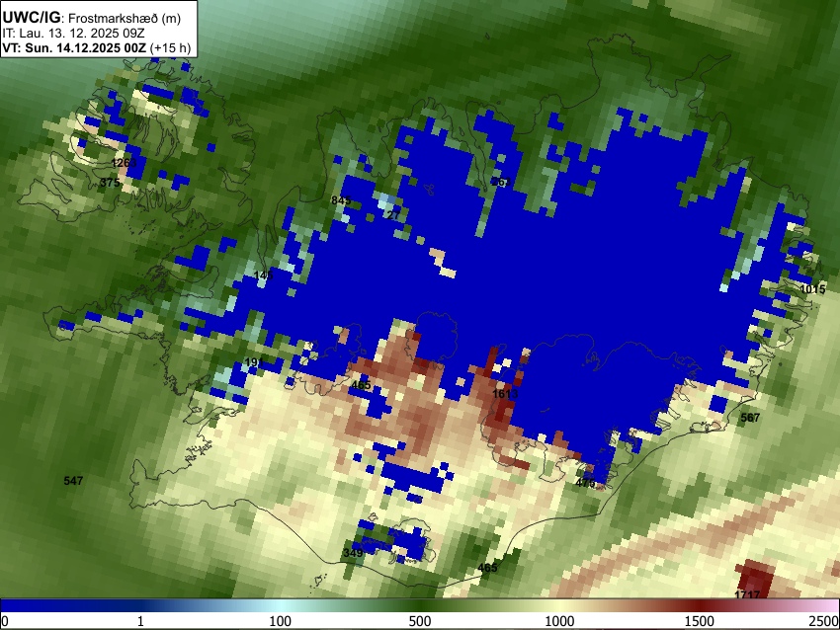Click the 567 value on the map
The height and width of the screenshot is (630, 840).
(749, 418)
